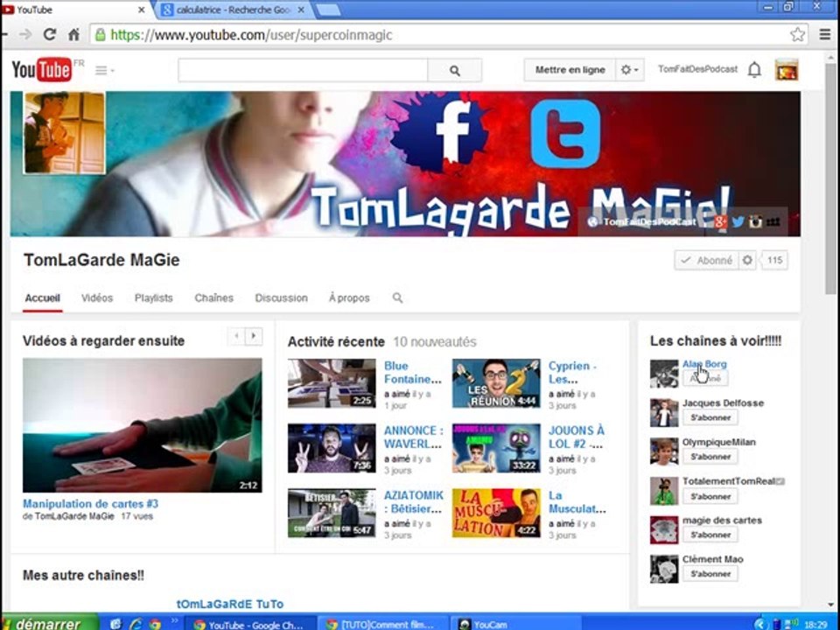Open the tOmLaGaRdE TuTo channel link
Image resolution: width=840 pixels, height=630 pixels.
(x=230, y=604)
